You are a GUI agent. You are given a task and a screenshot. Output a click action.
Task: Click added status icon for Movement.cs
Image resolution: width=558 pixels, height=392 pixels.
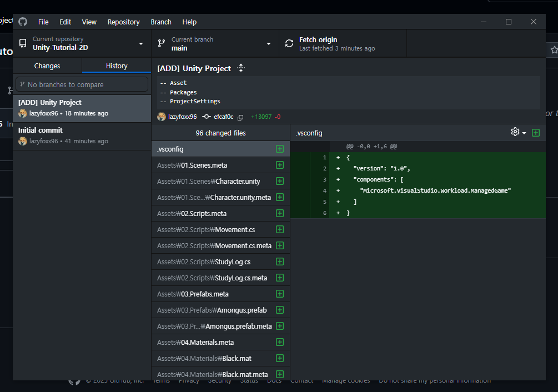tap(280, 229)
